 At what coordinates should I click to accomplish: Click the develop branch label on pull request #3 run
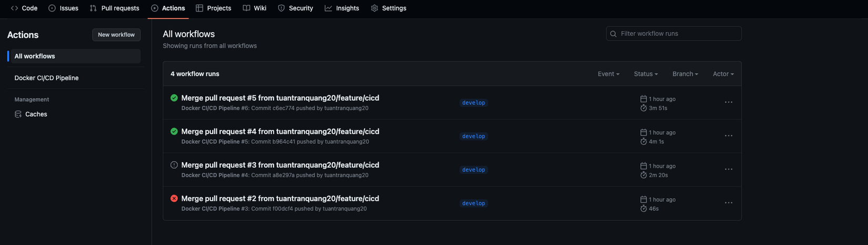(473, 170)
